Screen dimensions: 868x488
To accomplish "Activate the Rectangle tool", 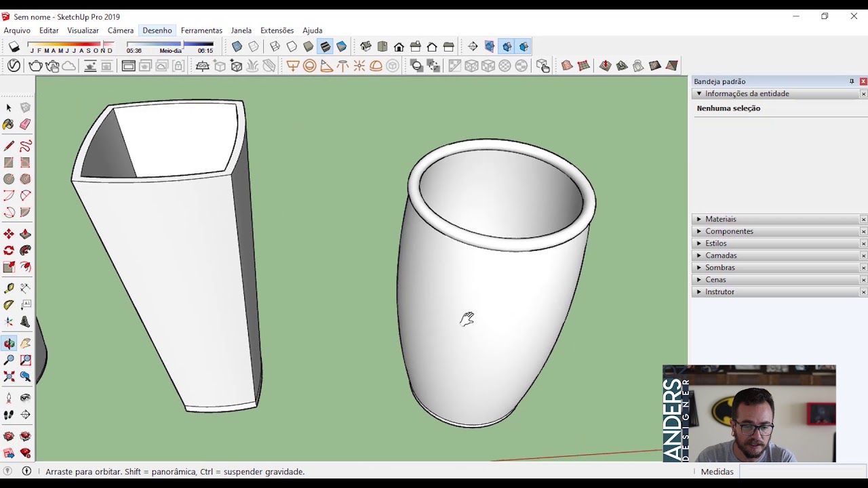I will click(x=9, y=163).
